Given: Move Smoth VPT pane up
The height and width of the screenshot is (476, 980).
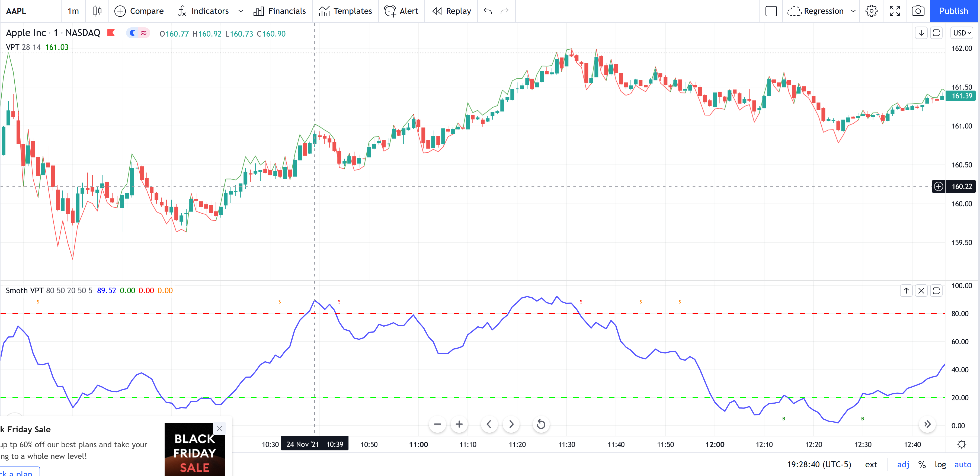Looking at the screenshot, I should (x=906, y=291).
